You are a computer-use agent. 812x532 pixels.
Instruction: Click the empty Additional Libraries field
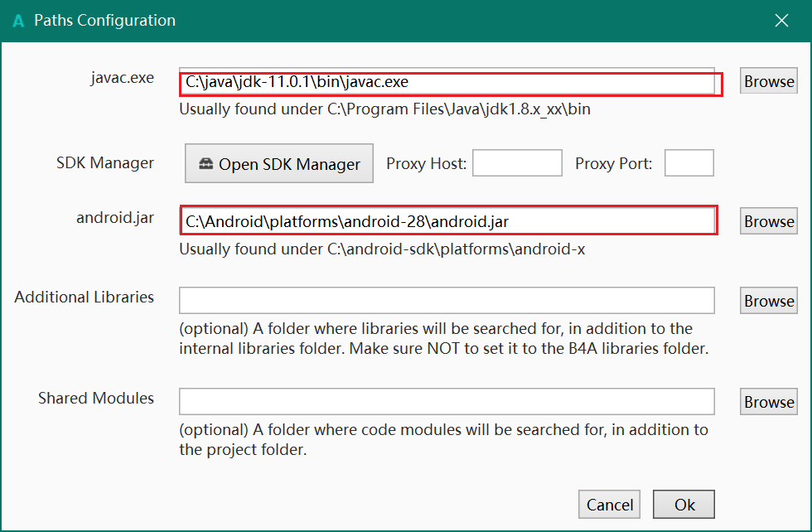(x=447, y=300)
